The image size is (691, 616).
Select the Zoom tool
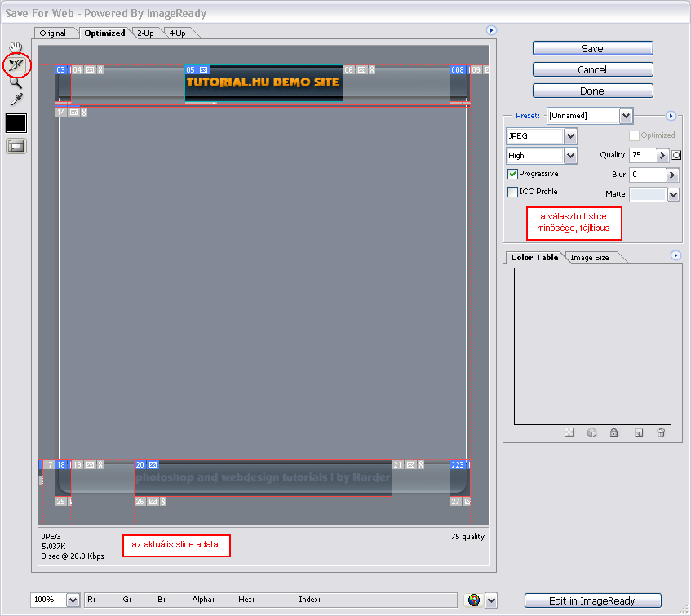(16, 82)
